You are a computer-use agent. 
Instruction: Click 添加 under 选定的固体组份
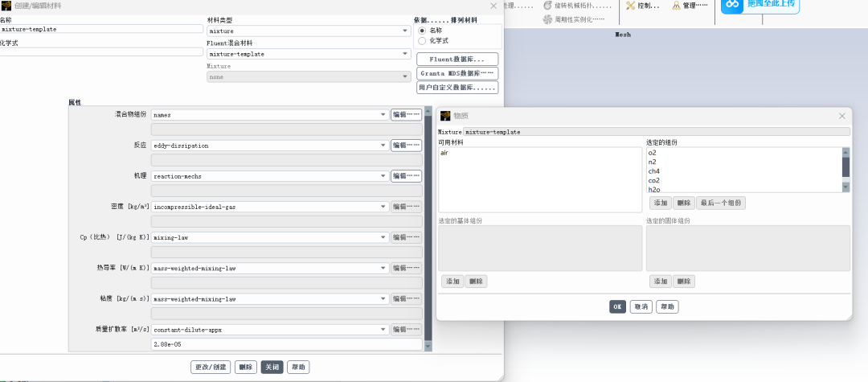[661, 281]
